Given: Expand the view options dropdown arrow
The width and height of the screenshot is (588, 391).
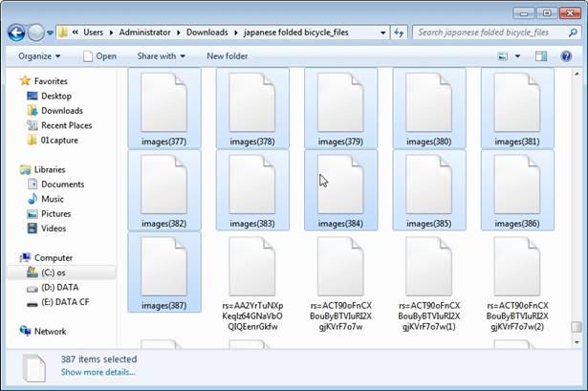Looking at the screenshot, I should pyautogui.click(x=517, y=56).
